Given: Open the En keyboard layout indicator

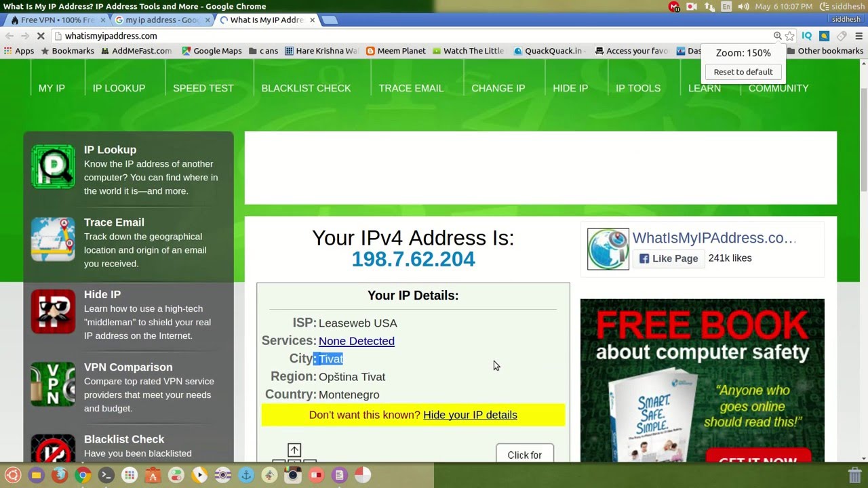Looking at the screenshot, I should tap(726, 7).
